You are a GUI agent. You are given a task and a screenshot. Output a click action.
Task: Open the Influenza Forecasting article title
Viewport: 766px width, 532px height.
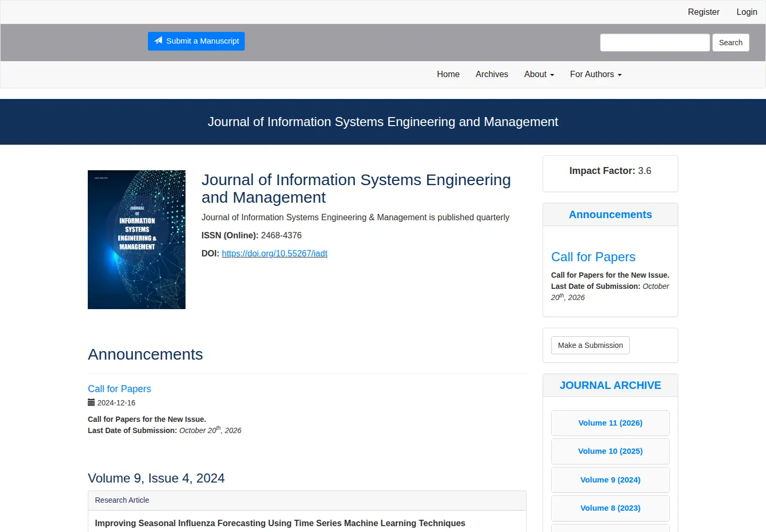(280, 523)
